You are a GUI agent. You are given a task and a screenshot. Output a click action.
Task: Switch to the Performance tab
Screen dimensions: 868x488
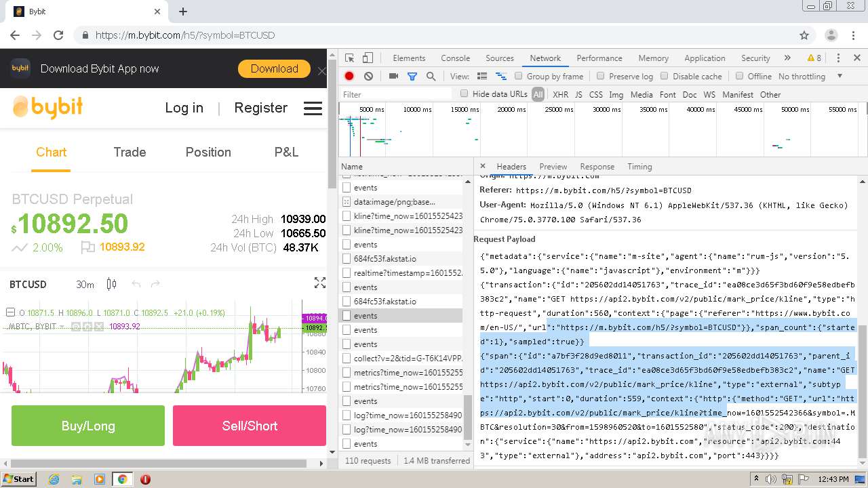[x=599, y=58]
